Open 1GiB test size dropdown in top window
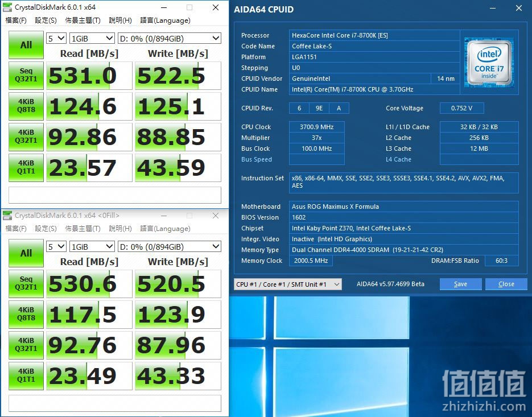This screenshot has width=532, height=417. (92, 38)
